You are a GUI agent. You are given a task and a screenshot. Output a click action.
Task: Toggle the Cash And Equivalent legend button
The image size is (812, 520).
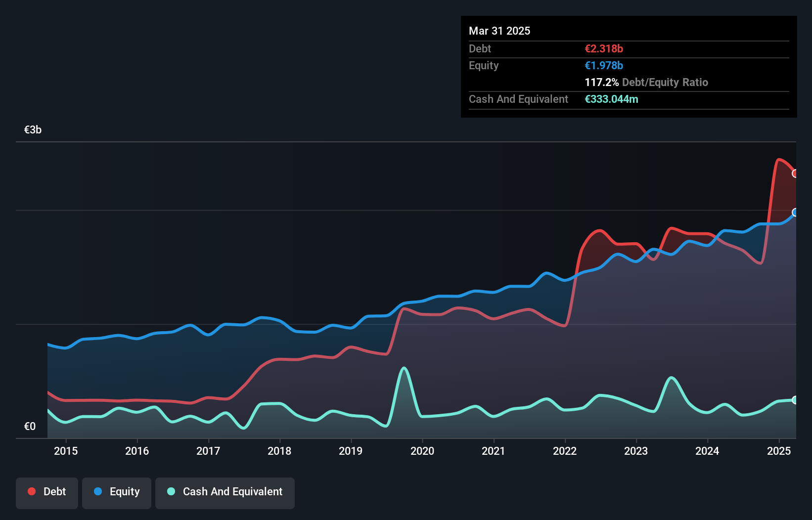[x=225, y=493]
